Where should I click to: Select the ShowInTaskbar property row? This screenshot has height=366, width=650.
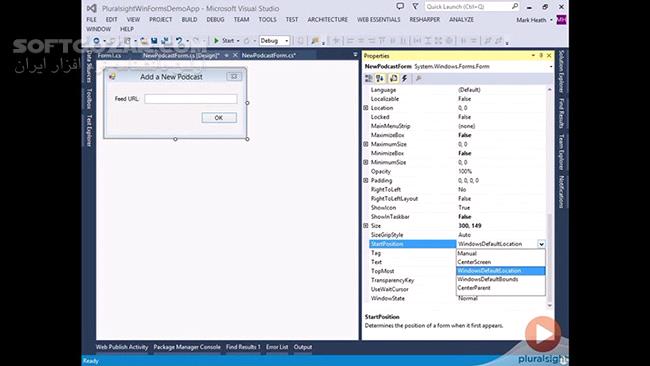pos(458,217)
